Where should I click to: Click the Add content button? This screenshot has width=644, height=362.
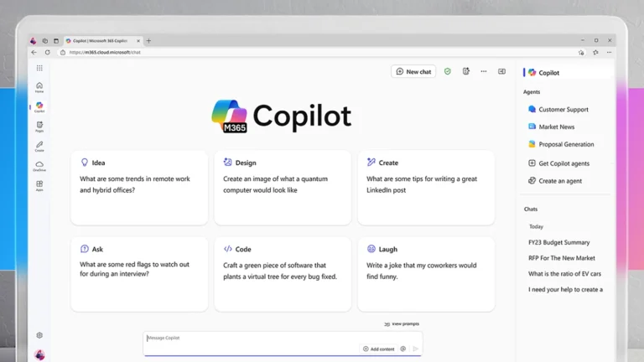point(377,349)
